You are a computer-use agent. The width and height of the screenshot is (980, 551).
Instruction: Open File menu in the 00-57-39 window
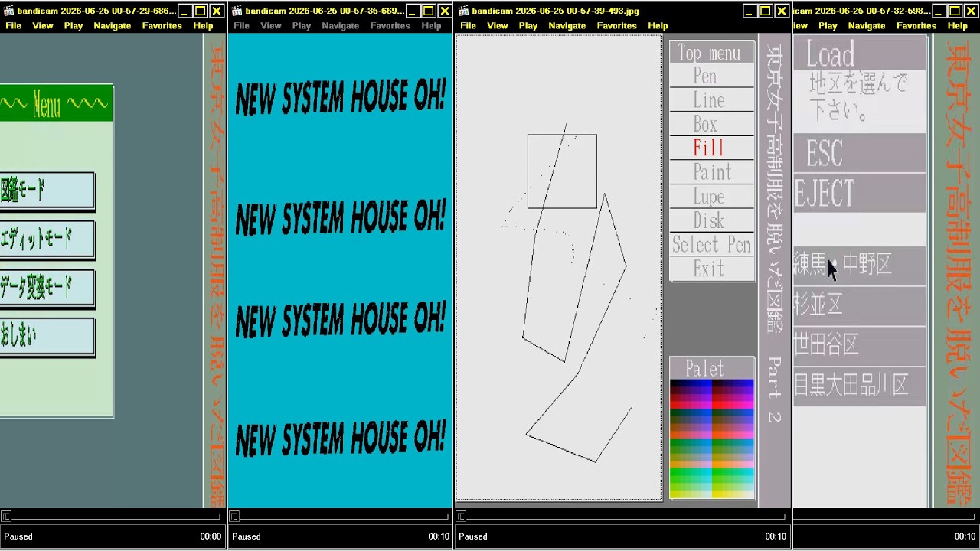click(x=469, y=25)
